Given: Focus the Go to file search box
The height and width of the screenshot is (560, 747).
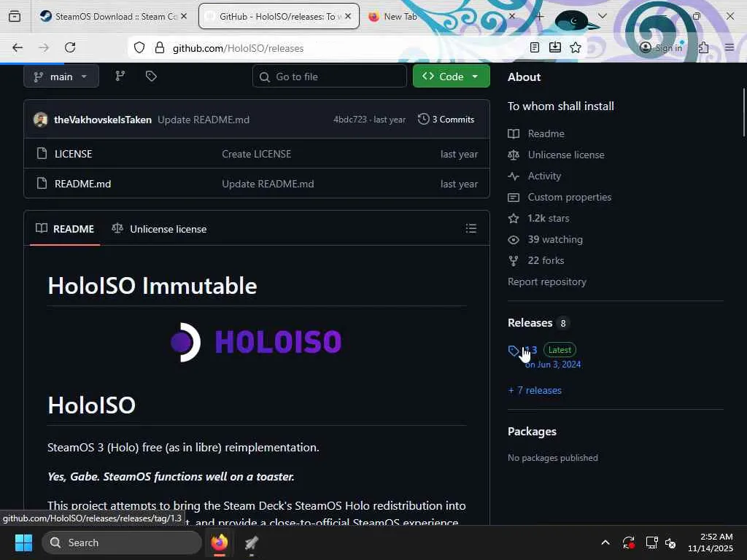Looking at the screenshot, I should pos(330,77).
